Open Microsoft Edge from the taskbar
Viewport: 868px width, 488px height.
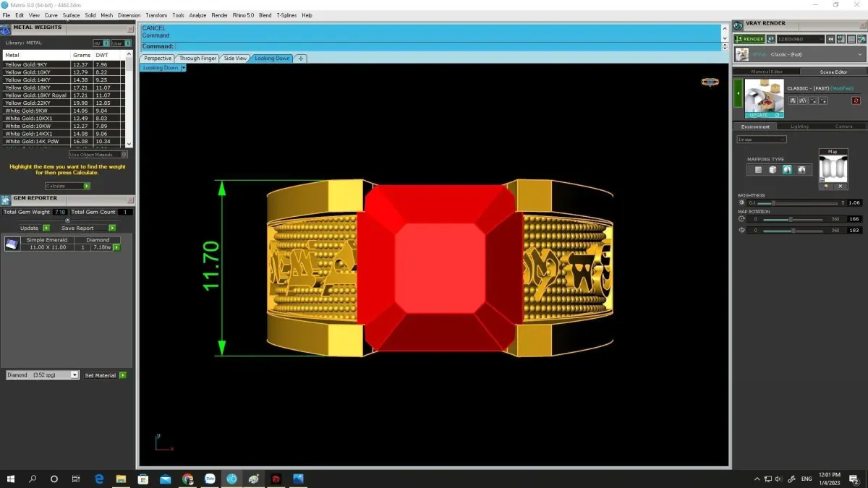[x=99, y=479]
